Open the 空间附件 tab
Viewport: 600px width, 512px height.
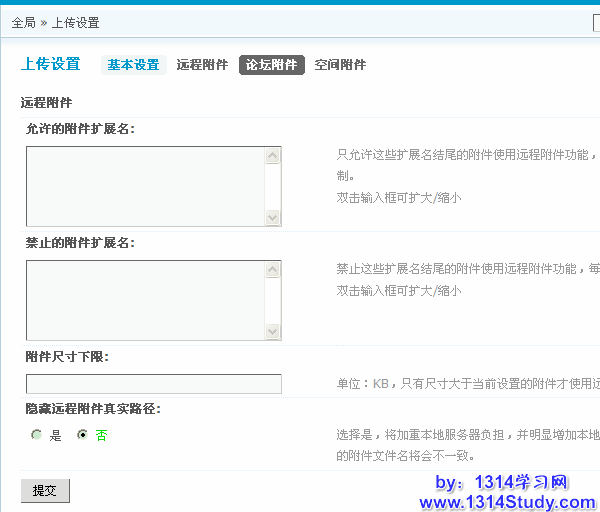(x=340, y=65)
